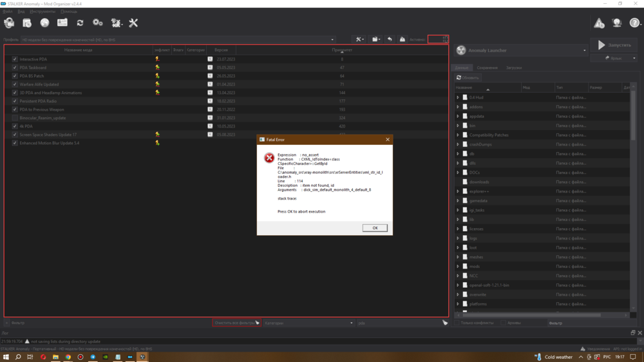The height and width of the screenshot is (362, 644).
Task: Click conflict icon of Interactive PDA row
Action: [x=157, y=59]
